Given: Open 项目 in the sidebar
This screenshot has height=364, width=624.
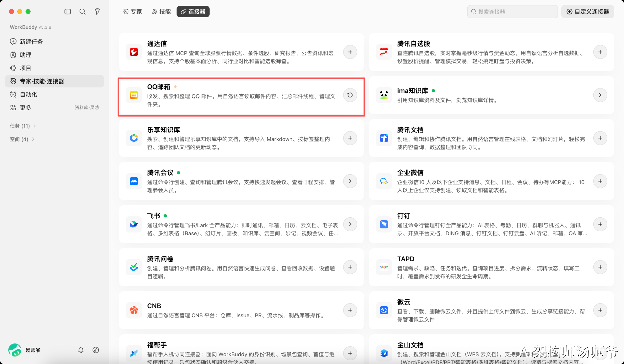Looking at the screenshot, I should (x=54, y=68).
